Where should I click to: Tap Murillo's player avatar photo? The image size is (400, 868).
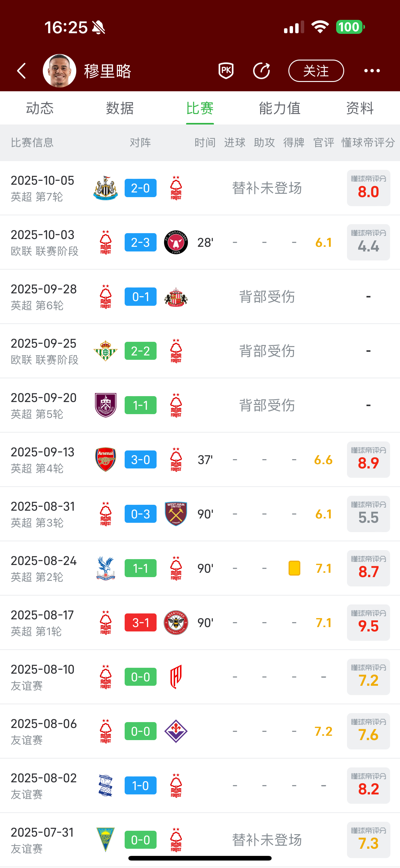point(60,71)
